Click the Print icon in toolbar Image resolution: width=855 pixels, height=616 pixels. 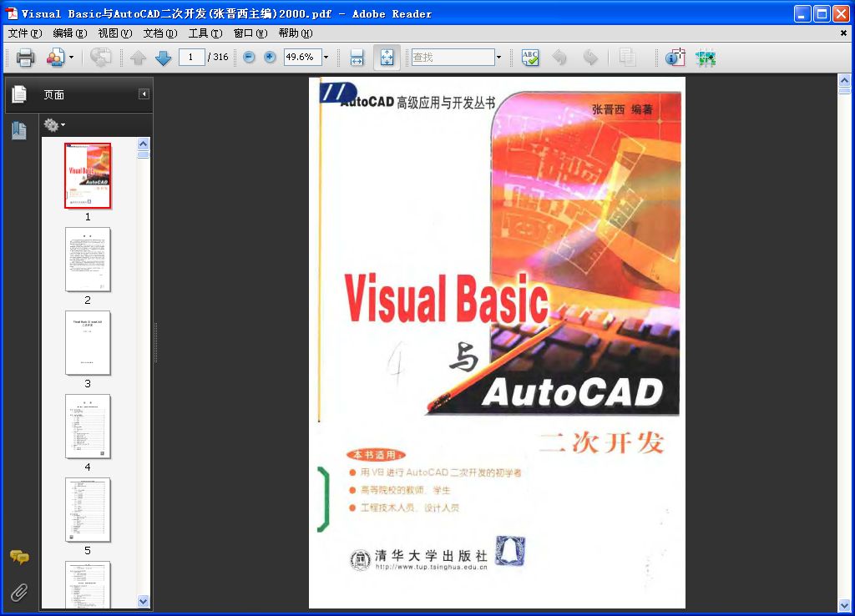coord(25,58)
